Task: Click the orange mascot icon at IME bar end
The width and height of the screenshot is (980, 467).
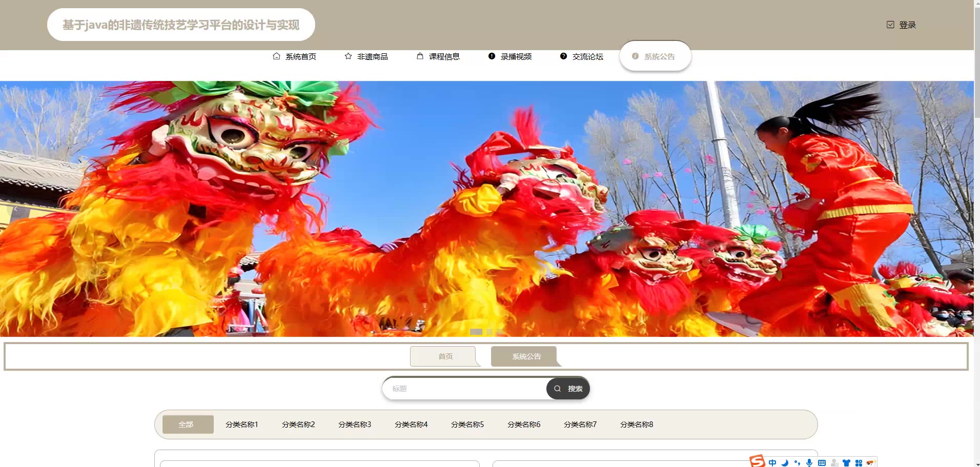Action: [870, 463]
